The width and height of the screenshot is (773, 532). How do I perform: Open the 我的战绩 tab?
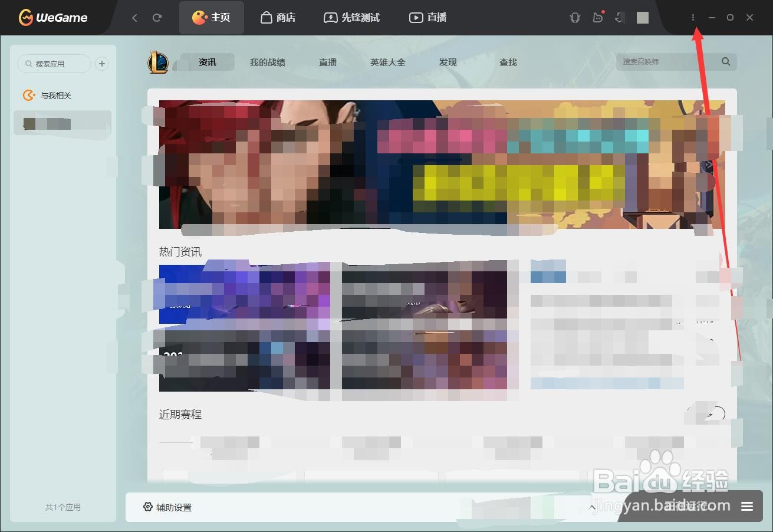pyautogui.click(x=268, y=62)
